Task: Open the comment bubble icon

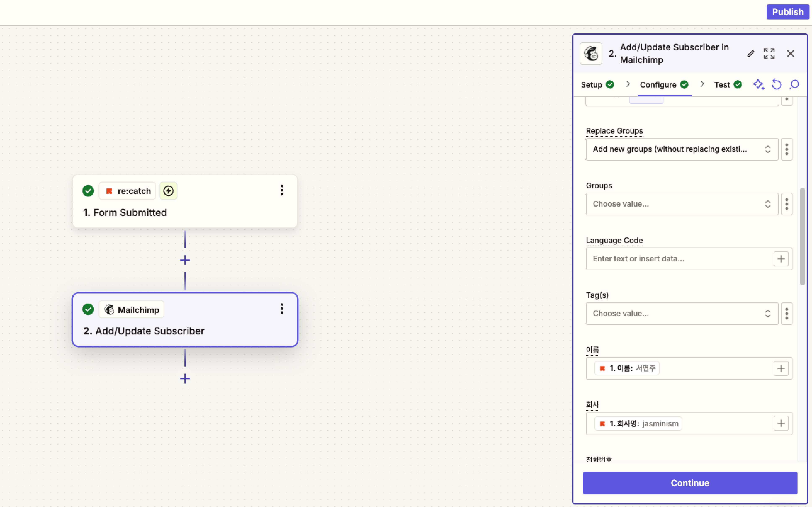Action: point(794,84)
